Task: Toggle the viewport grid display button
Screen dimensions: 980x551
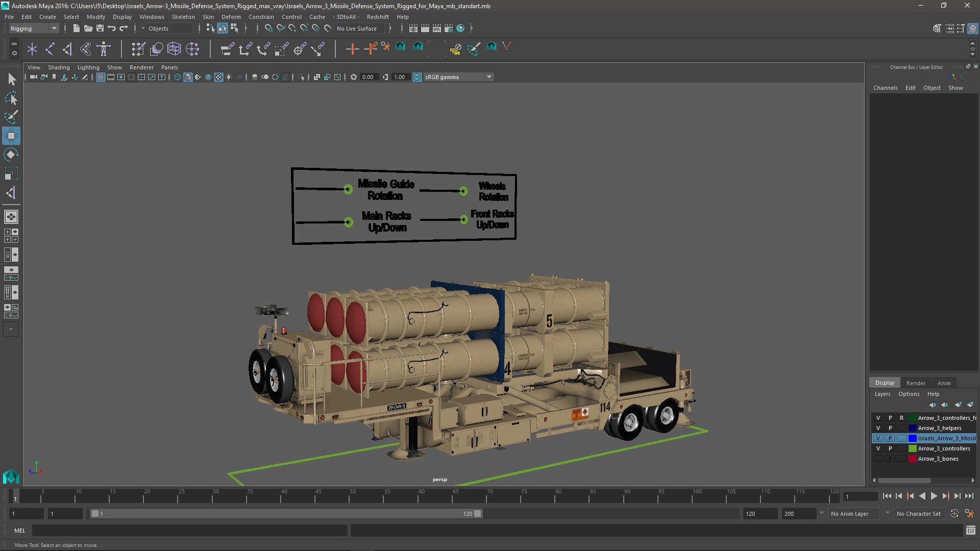Action: coord(101,77)
